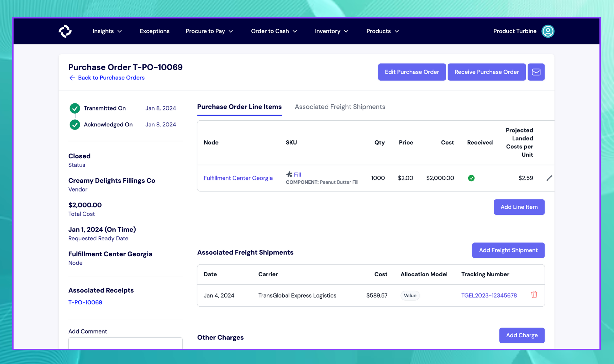Click the Transmitted On green check icon
This screenshot has width=614, height=364.
(x=75, y=108)
